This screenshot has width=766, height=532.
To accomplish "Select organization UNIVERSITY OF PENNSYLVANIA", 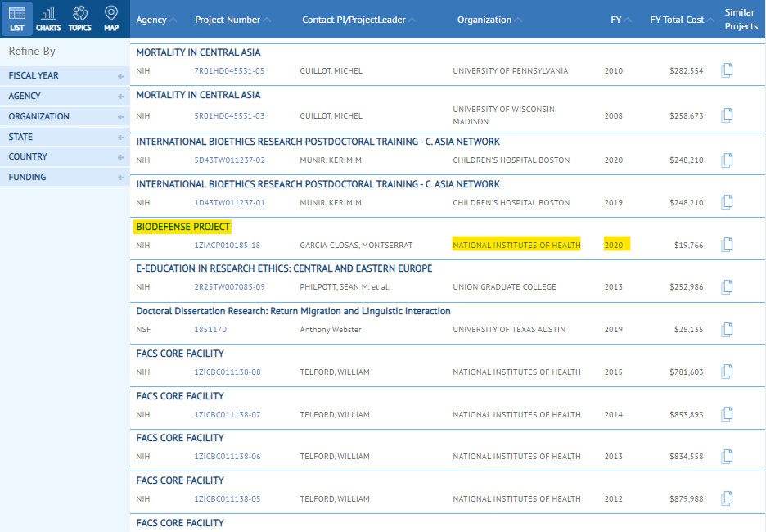I will coord(511,71).
